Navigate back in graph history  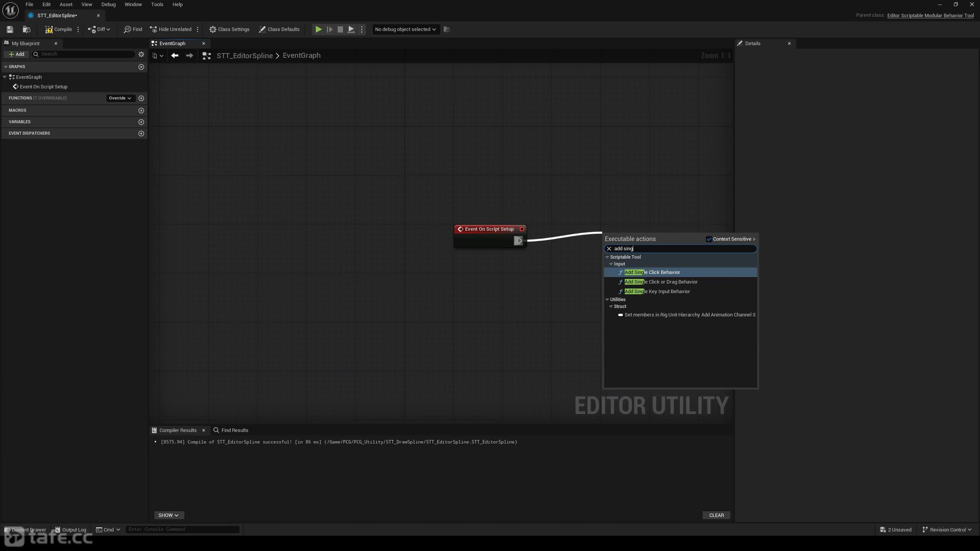click(175, 55)
